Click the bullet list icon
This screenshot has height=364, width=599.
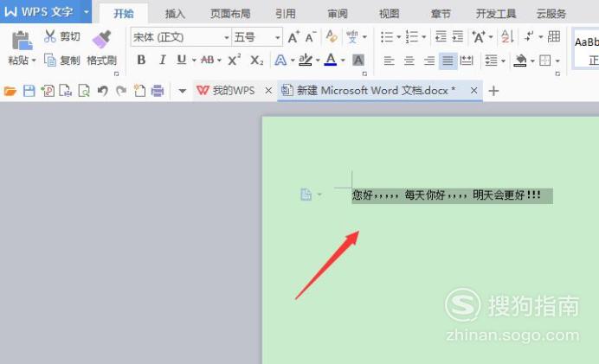pos(387,37)
